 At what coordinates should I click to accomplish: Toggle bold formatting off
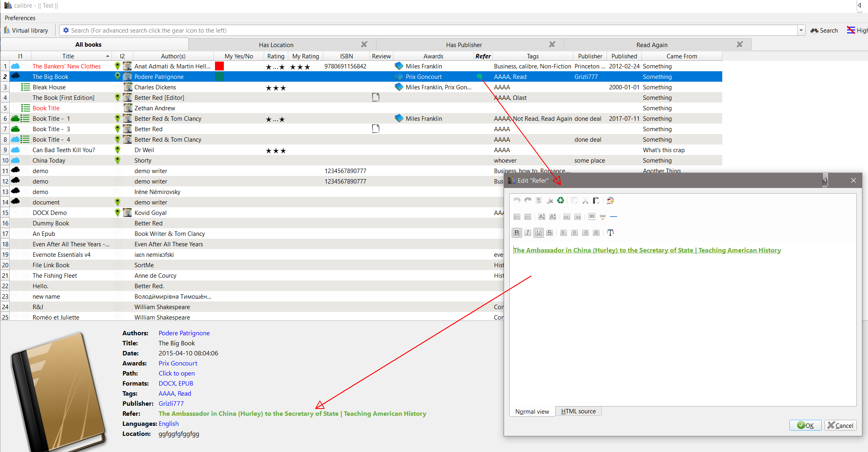tap(517, 233)
